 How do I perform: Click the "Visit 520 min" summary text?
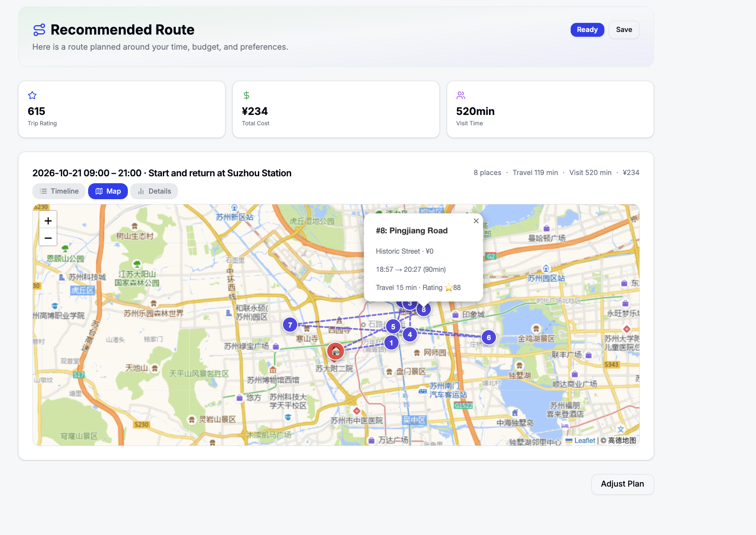point(590,172)
